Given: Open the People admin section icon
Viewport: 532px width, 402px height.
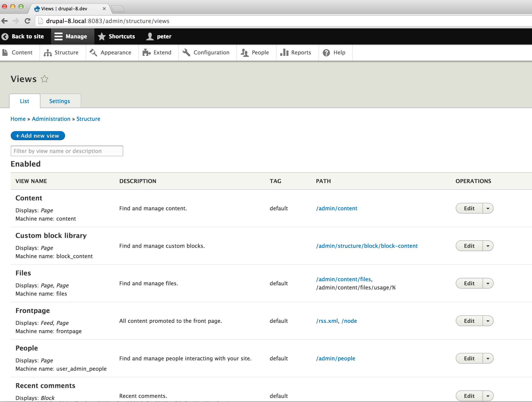Looking at the screenshot, I should (245, 52).
